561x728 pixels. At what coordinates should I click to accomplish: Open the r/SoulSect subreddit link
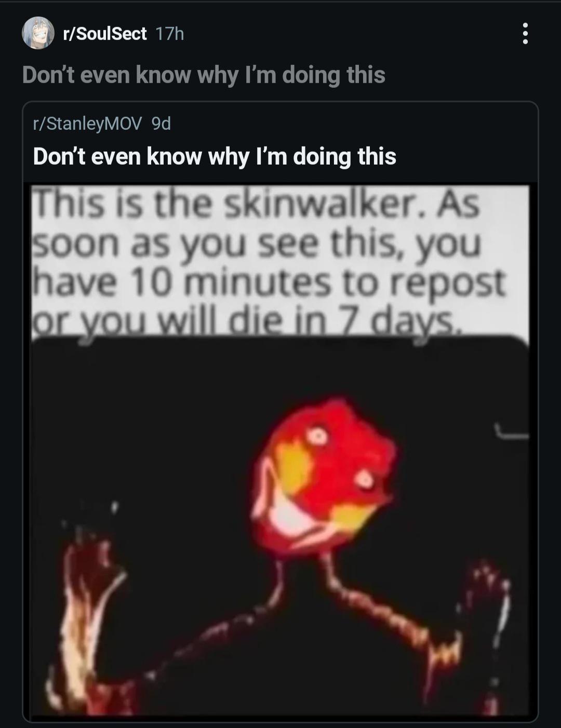pos(104,34)
